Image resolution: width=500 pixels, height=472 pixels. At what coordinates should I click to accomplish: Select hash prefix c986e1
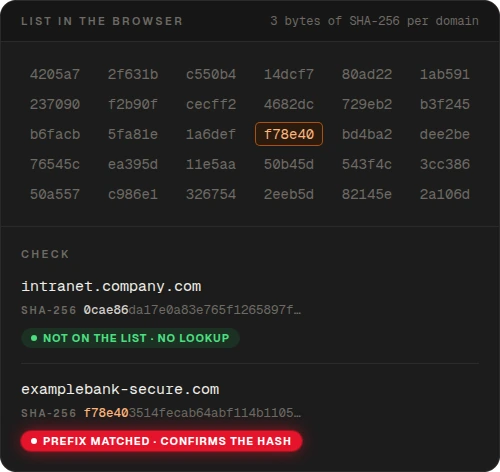(x=133, y=194)
